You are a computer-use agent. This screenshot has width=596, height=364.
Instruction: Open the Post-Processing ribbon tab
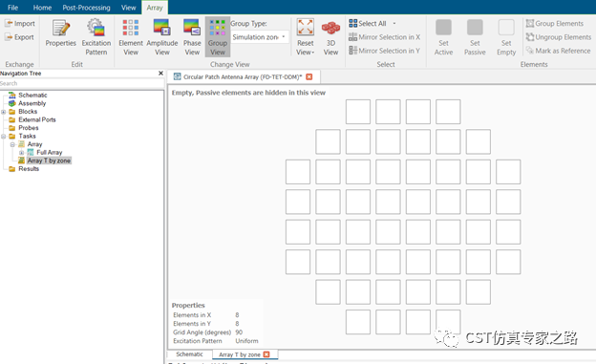coord(86,8)
